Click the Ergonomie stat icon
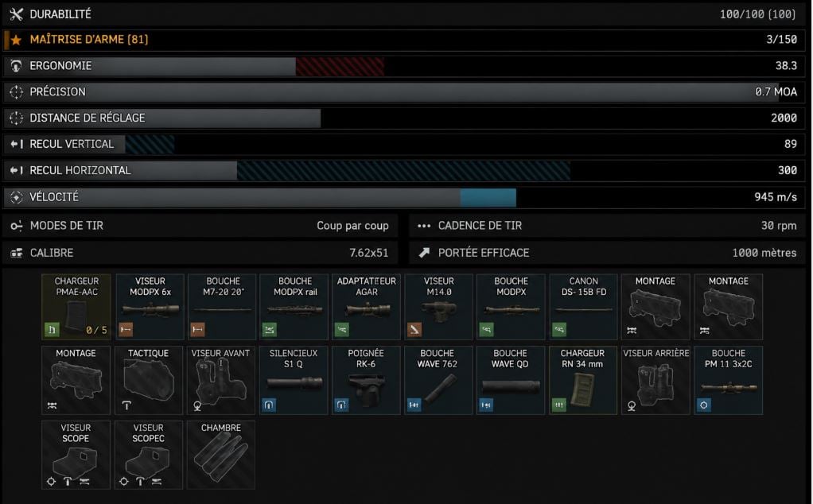 pos(16,66)
